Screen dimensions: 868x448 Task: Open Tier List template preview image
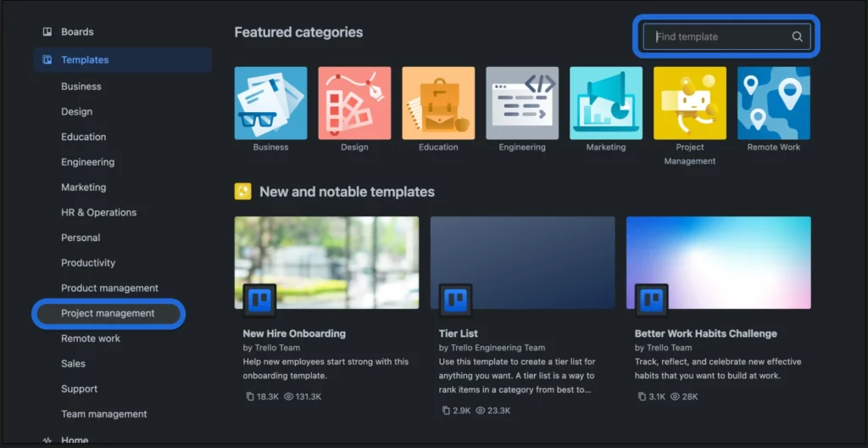(522, 262)
